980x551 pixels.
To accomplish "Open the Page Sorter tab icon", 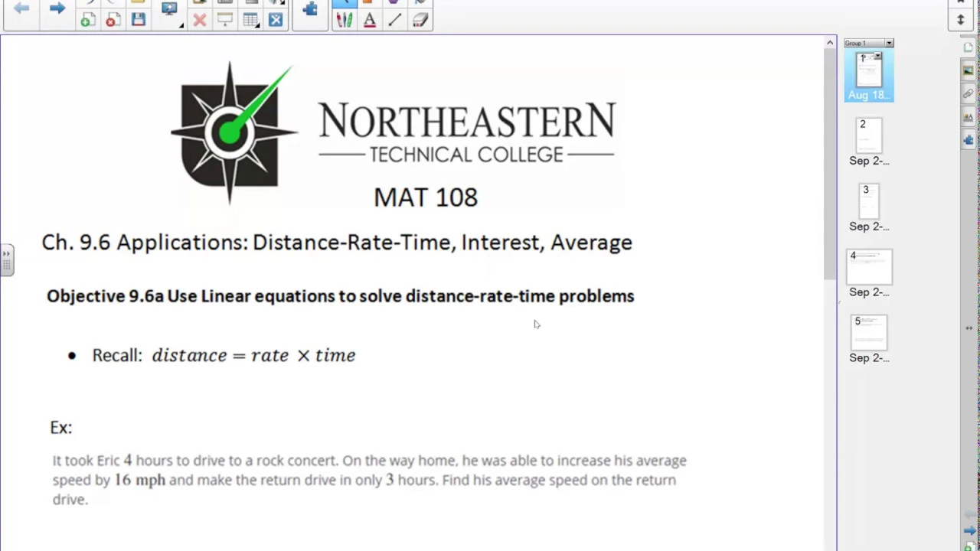I will click(x=969, y=47).
